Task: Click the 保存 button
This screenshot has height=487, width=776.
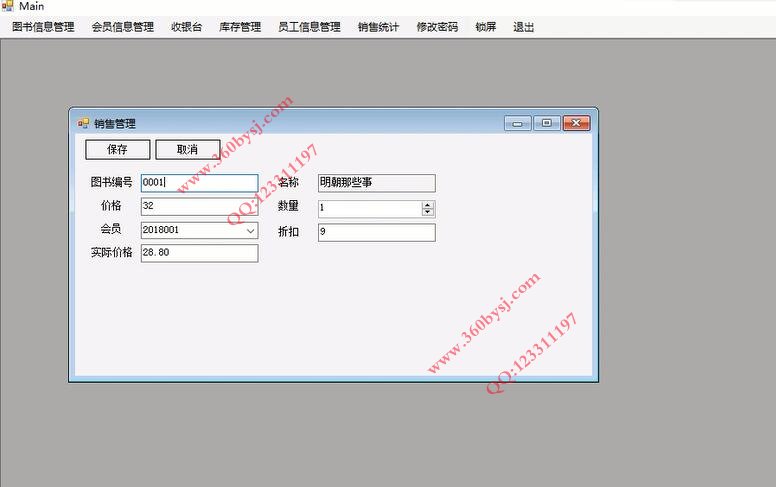Action: 118,149
